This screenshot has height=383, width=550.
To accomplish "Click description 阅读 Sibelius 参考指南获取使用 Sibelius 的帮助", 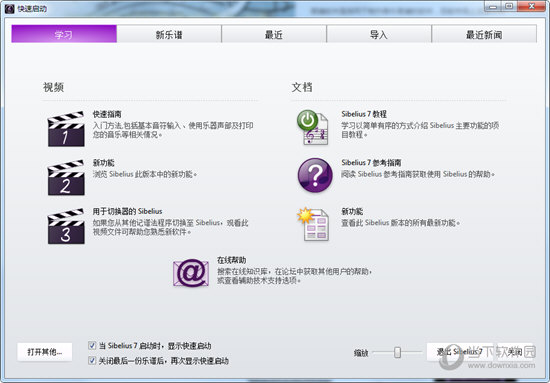I will point(418,174).
